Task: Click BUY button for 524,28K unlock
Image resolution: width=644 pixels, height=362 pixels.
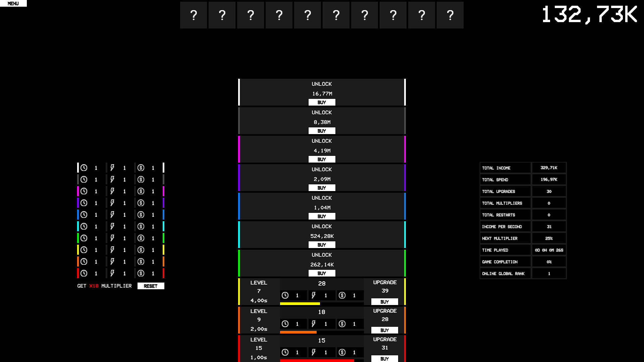Action: (x=322, y=245)
